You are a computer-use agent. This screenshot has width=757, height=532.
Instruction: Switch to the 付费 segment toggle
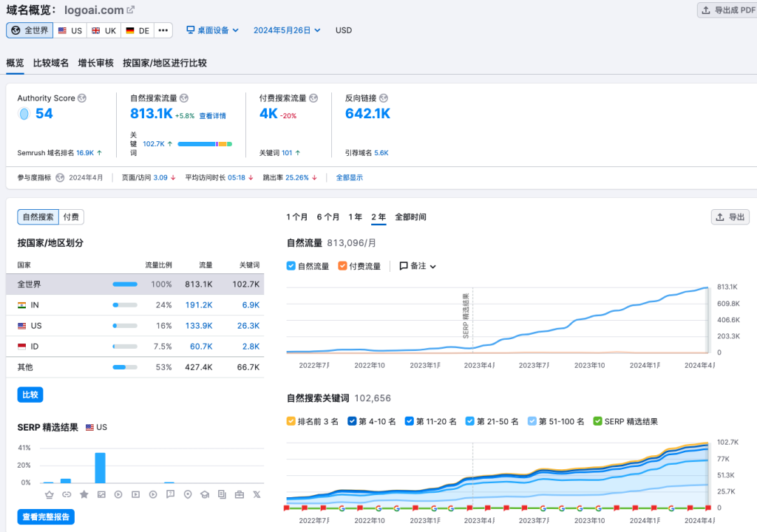point(72,217)
